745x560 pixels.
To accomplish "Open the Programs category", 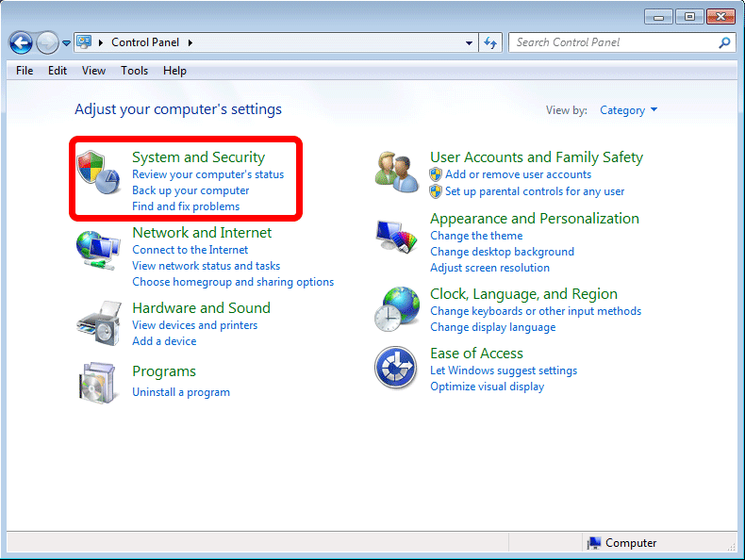I will 164,371.
